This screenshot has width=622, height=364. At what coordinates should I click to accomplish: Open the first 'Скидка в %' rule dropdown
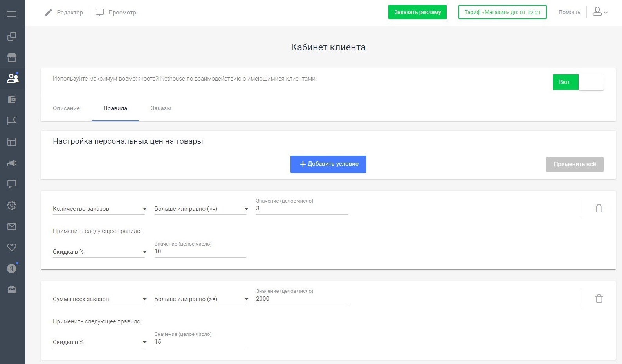99,252
